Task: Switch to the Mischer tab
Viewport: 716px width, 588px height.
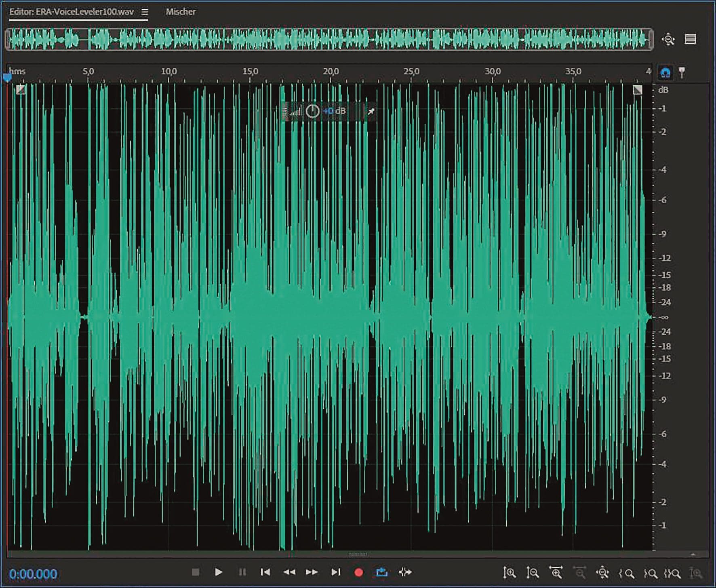Action: [x=181, y=12]
